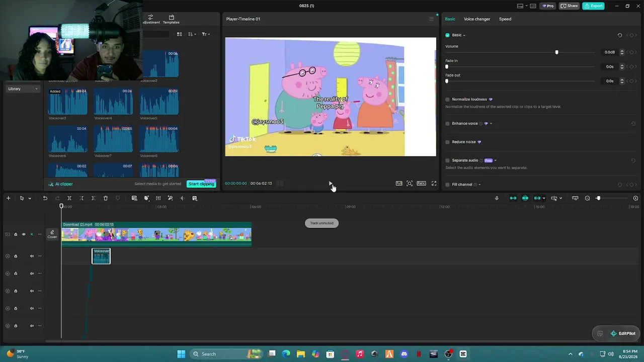Click the Ratio button in the player
Viewport: 644px width, 362px height.
(x=421, y=184)
